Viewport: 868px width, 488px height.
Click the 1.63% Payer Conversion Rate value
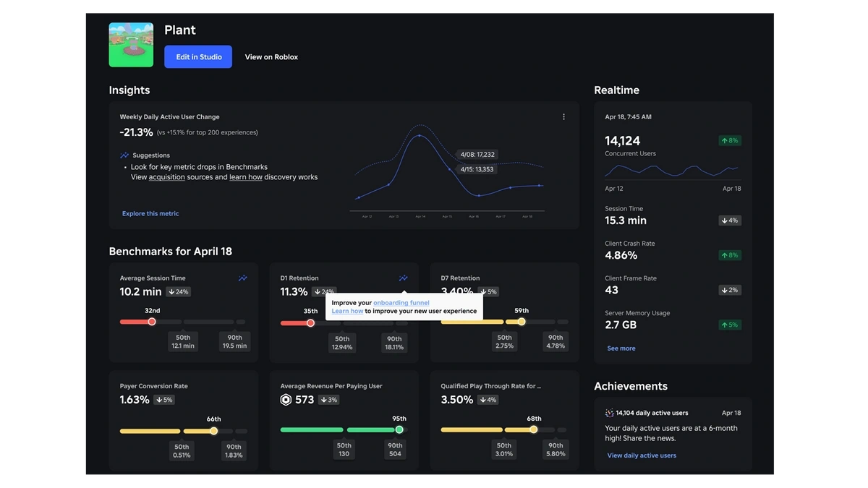coord(135,400)
